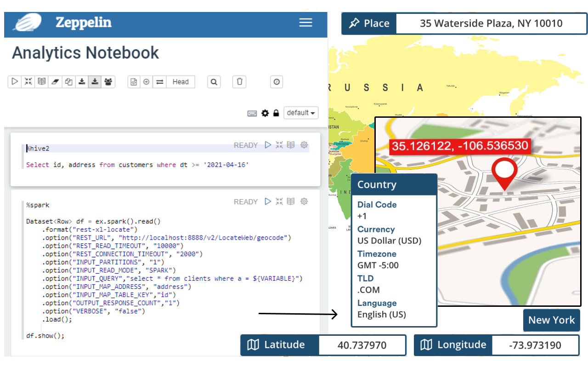Open settings gear of %hive2 paragraph
Screen dimensions: 588x368
pos(304,145)
